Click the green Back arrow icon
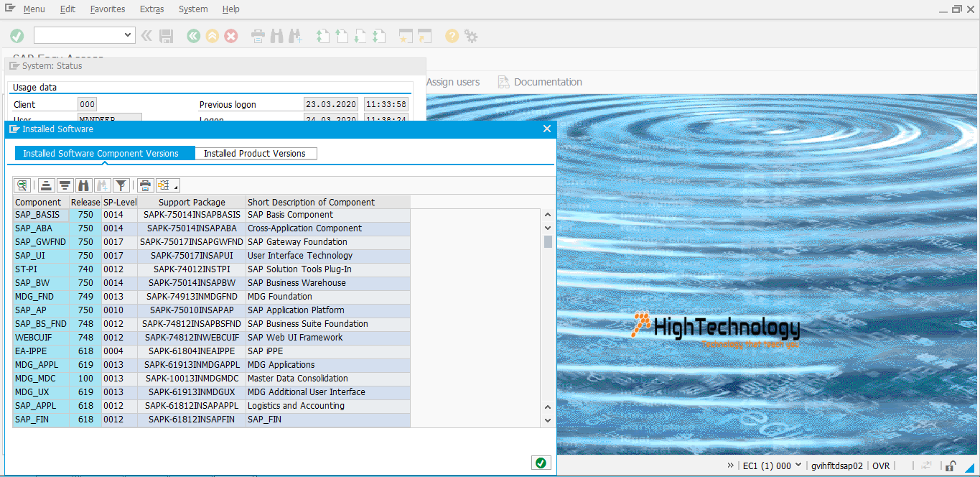The height and width of the screenshot is (477, 980). pyautogui.click(x=193, y=36)
